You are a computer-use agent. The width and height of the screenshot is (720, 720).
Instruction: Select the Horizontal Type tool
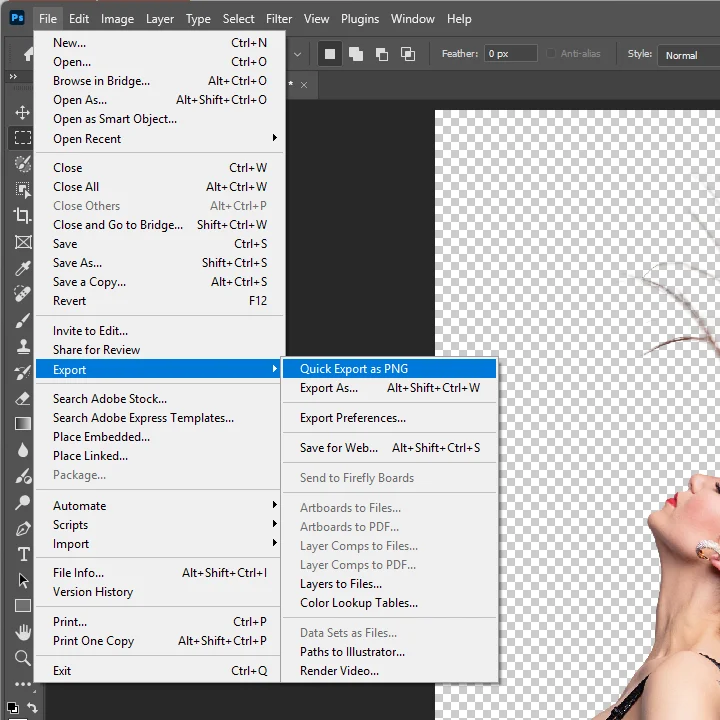(x=23, y=554)
